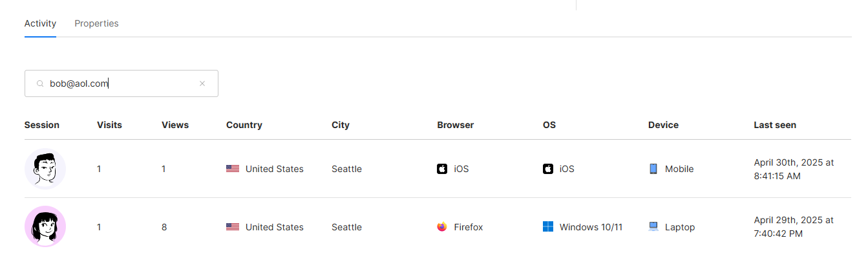Click the first session's male avatar
The width and height of the screenshot is (868, 262).
tap(45, 169)
